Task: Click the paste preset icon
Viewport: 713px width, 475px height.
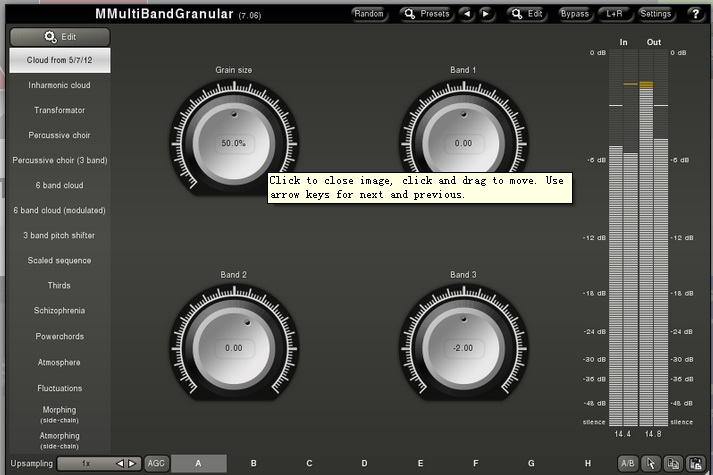Action: tap(695, 464)
